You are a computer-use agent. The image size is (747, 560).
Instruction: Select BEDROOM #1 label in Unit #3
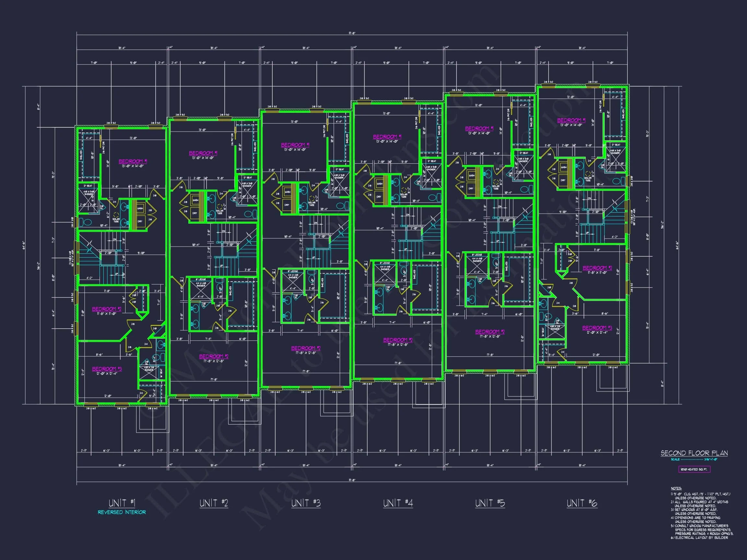pos(295,145)
